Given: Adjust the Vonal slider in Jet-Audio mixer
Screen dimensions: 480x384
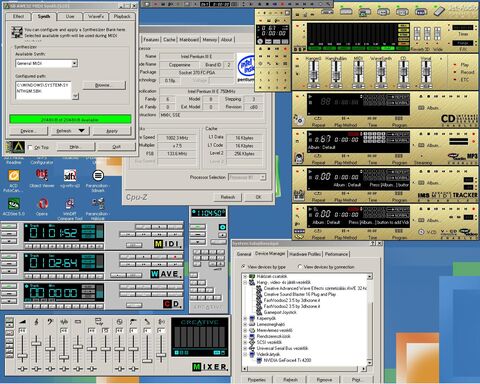Looking at the screenshot, I should point(426,72).
